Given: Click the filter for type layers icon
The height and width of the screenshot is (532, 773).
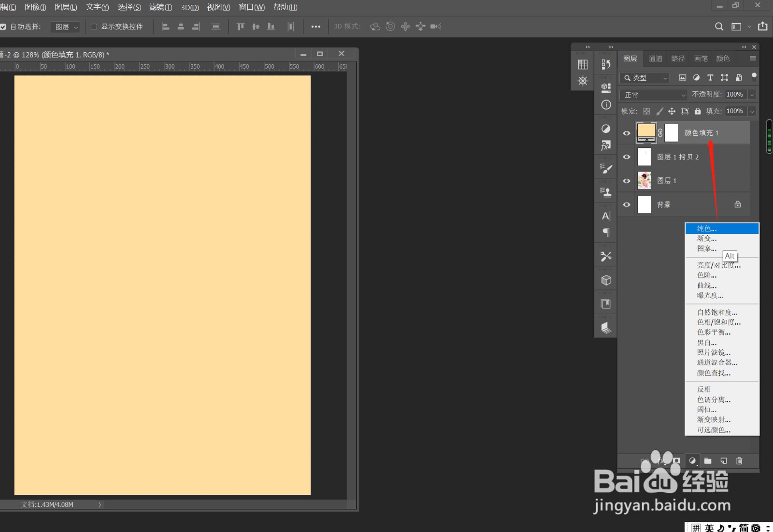Looking at the screenshot, I should tap(710, 78).
